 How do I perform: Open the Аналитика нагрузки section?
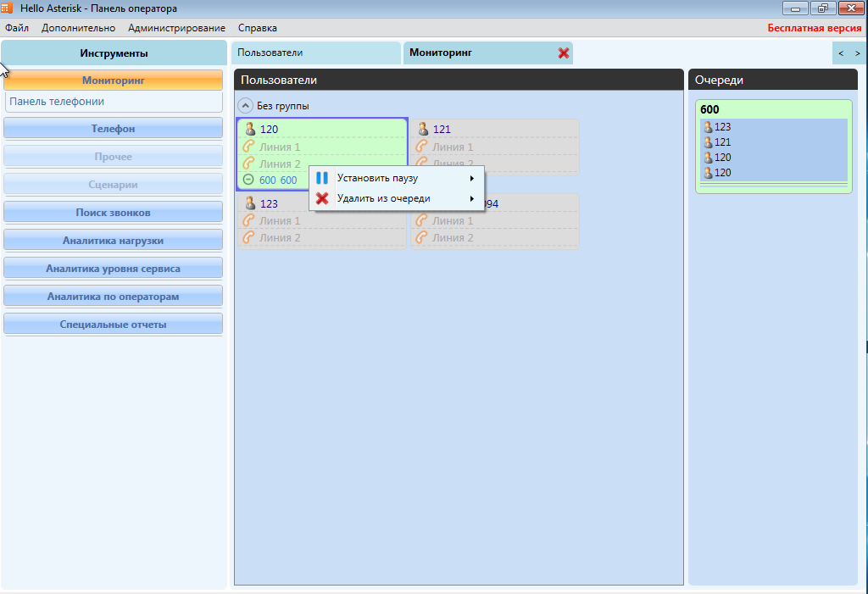click(x=113, y=240)
